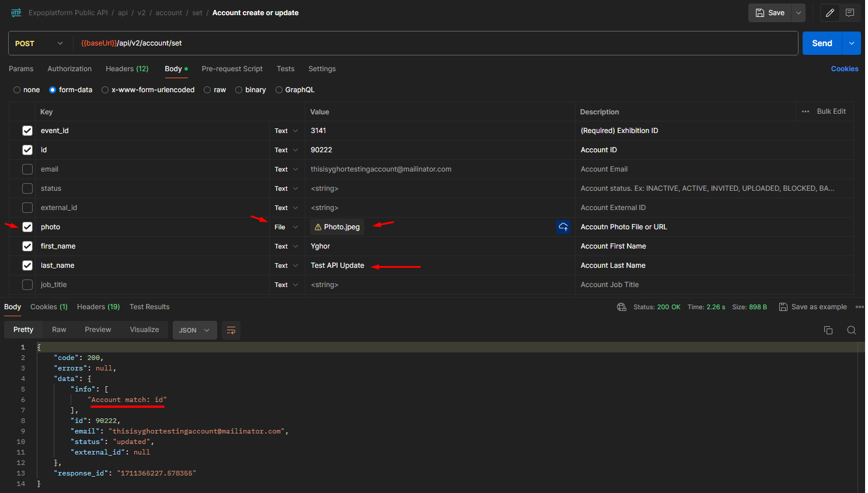Enable the email field checkbox
Image resolution: width=868 pixels, height=493 pixels.
coord(27,169)
